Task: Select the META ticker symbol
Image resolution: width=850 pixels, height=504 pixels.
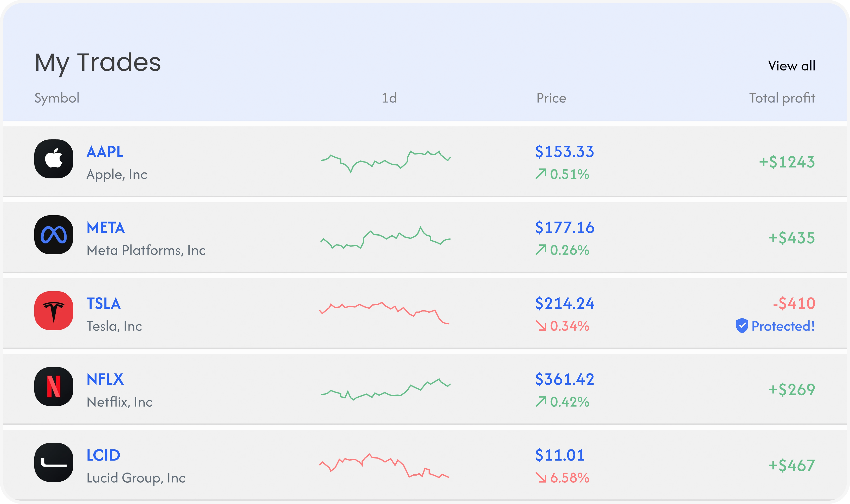Action: (105, 228)
